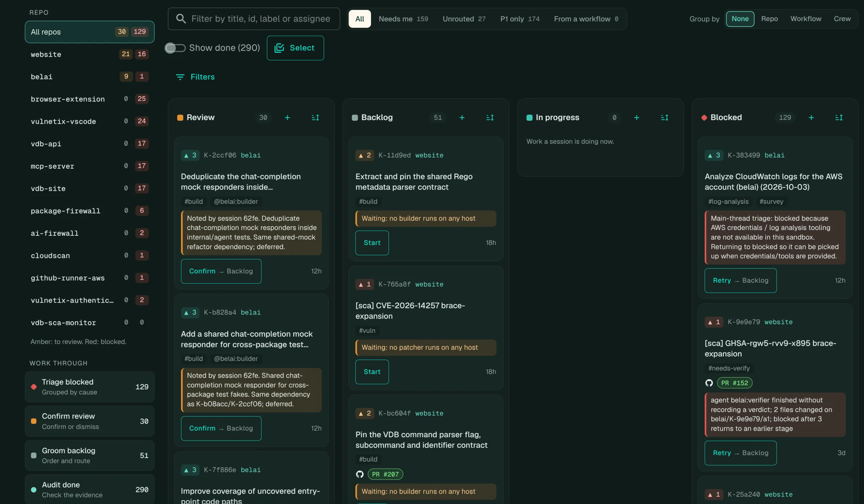Start the CVE-2026-14257 task
This screenshot has width=864, height=504.
(x=372, y=372)
